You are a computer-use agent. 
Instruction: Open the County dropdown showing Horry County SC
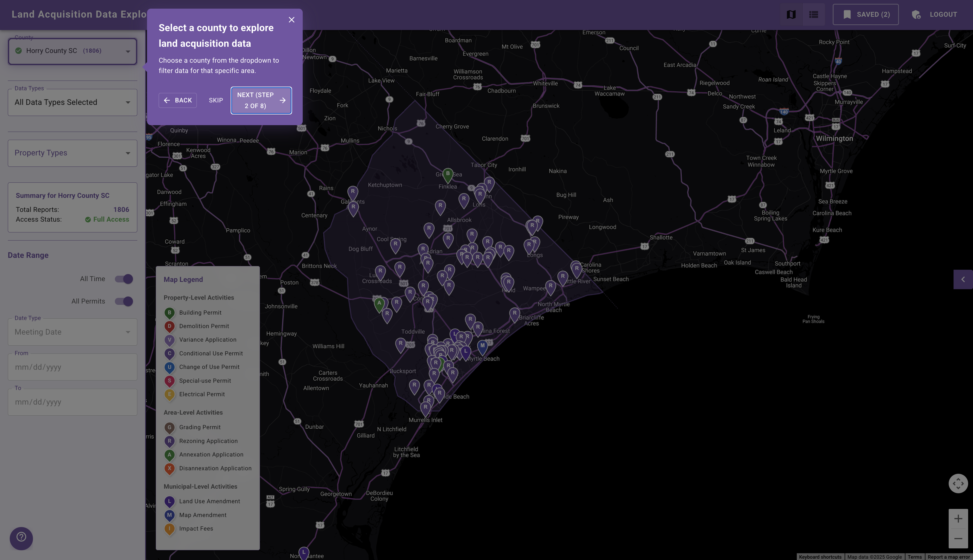point(72,51)
